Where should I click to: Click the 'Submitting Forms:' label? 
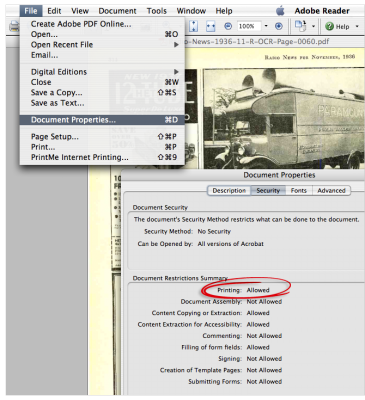click(215, 381)
